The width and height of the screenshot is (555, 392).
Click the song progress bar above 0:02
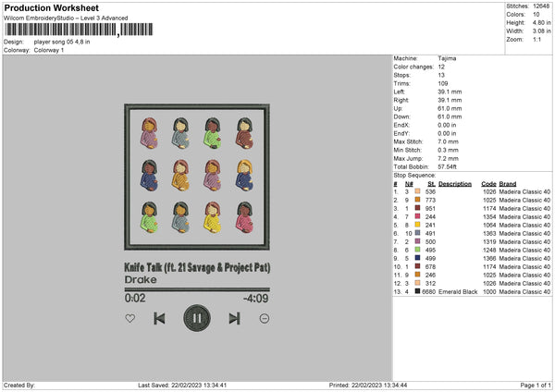coord(197,289)
